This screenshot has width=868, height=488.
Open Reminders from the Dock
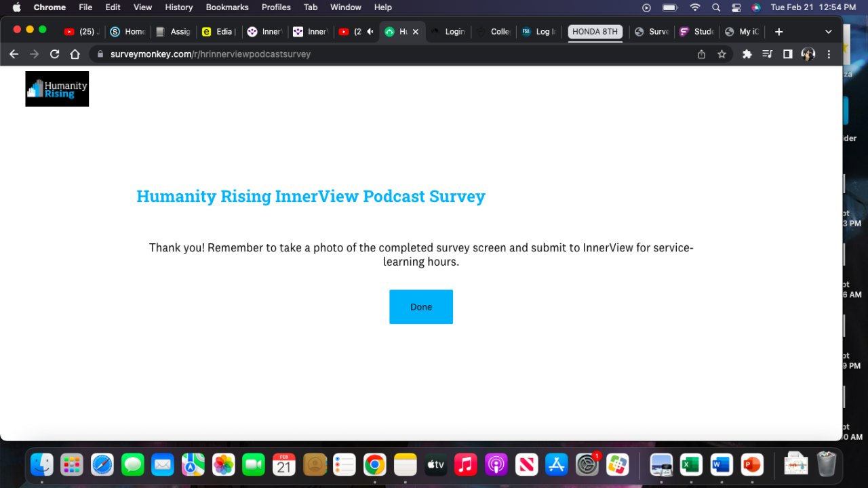pyautogui.click(x=344, y=464)
